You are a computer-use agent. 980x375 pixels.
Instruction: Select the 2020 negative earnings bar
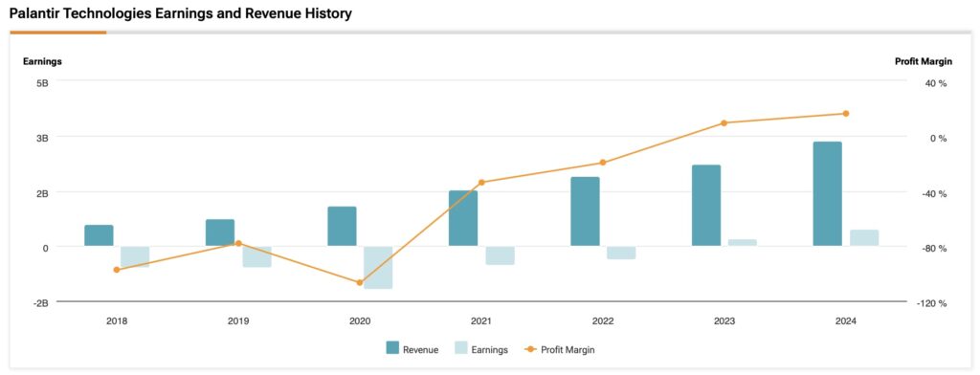point(378,268)
